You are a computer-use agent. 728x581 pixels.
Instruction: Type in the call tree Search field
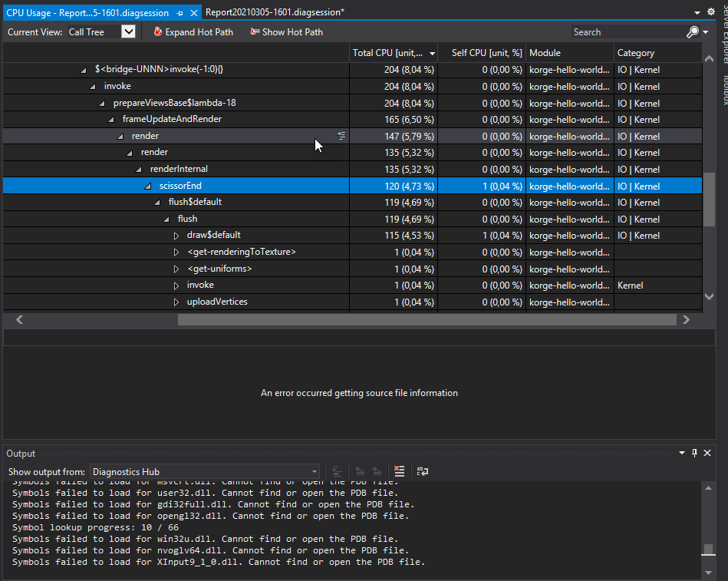[625, 32]
